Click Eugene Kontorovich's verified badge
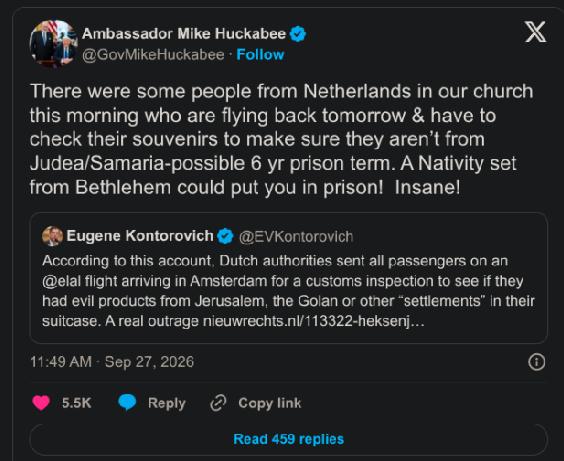 [225, 236]
